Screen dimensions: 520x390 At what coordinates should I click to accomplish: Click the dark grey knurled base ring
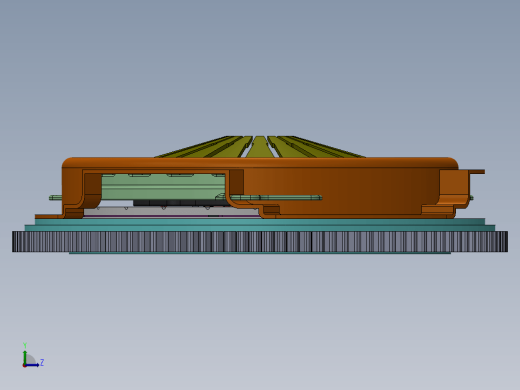pos(260,241)
